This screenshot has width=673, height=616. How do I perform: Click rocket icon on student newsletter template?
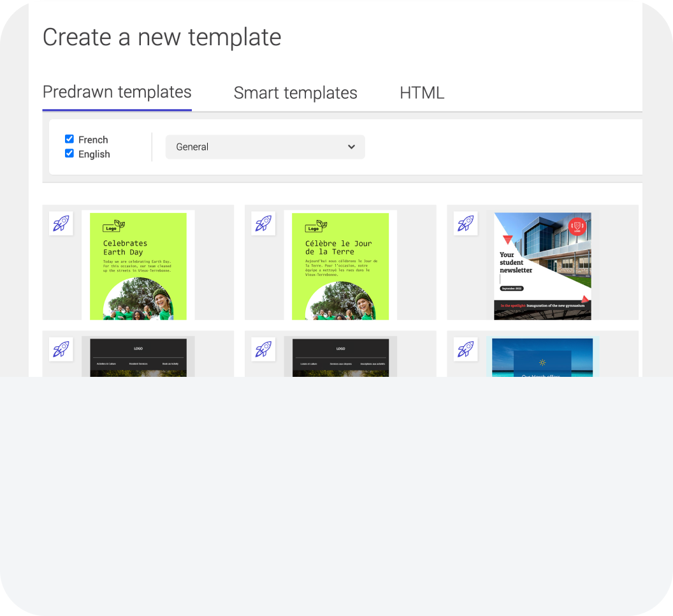pos(466,223)
